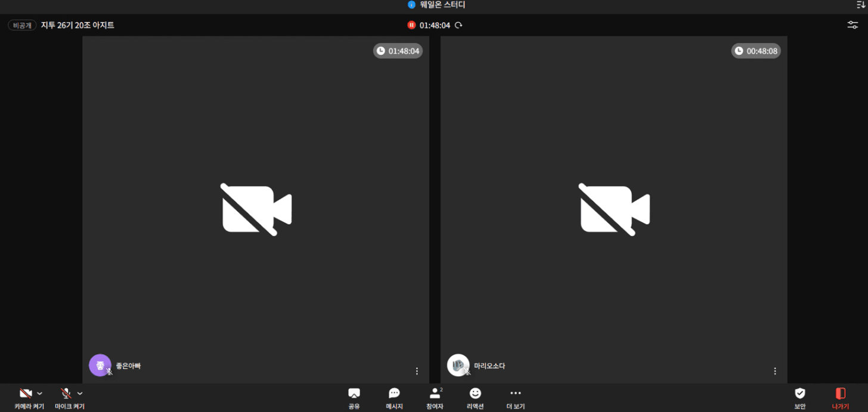Open the layout settings sliders icon

pos(853,25)
